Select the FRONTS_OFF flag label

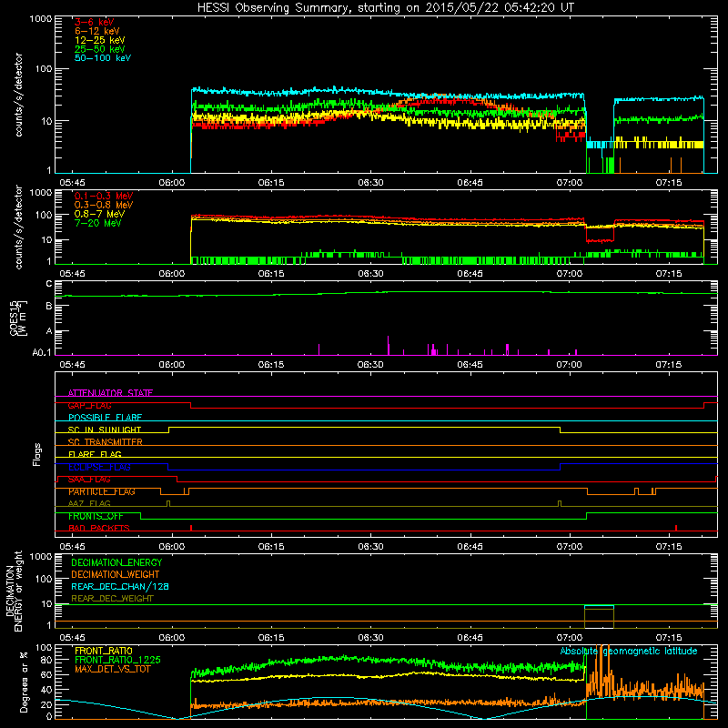tap(96, 516)
